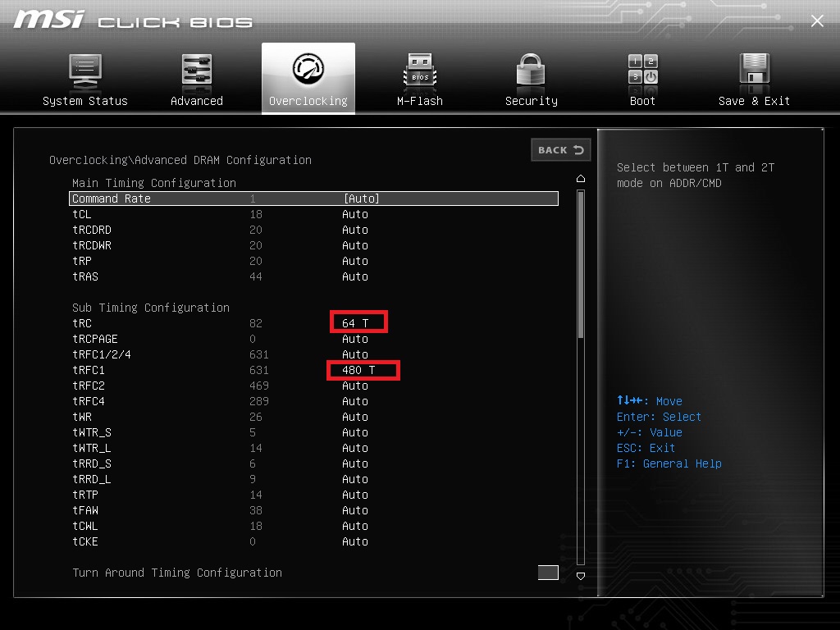Select the tRFC1/2/4 Auto value
Image resolution: width=840 pixels, height=630 pixels.
pos(355,354)
